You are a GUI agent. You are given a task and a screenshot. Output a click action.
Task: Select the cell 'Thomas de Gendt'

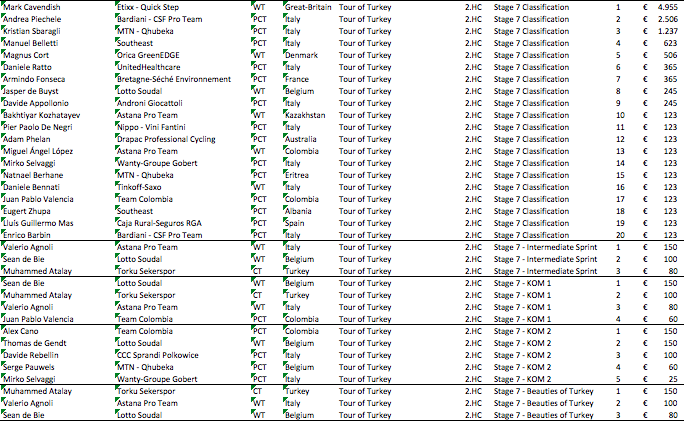[35, 343]
